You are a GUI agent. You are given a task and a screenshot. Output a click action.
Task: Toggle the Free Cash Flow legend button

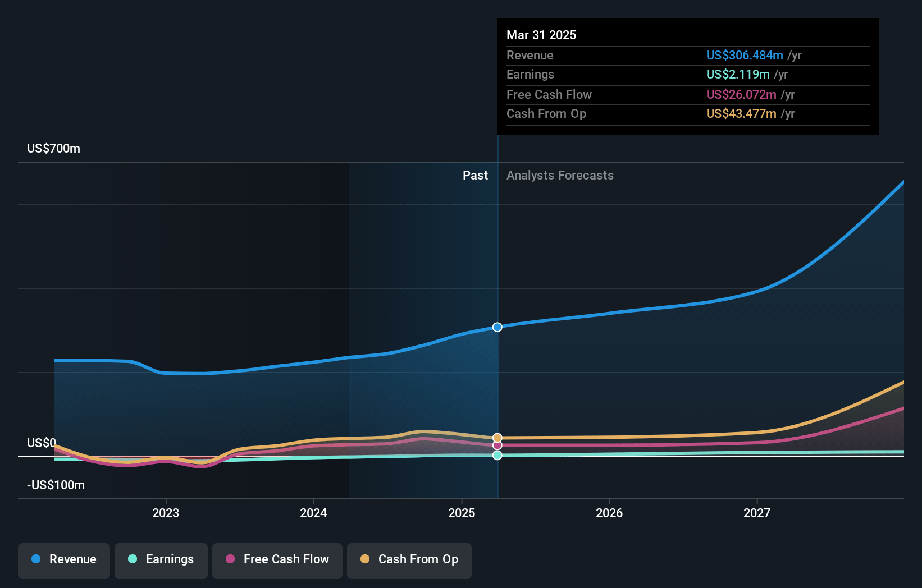pos(277,561)
